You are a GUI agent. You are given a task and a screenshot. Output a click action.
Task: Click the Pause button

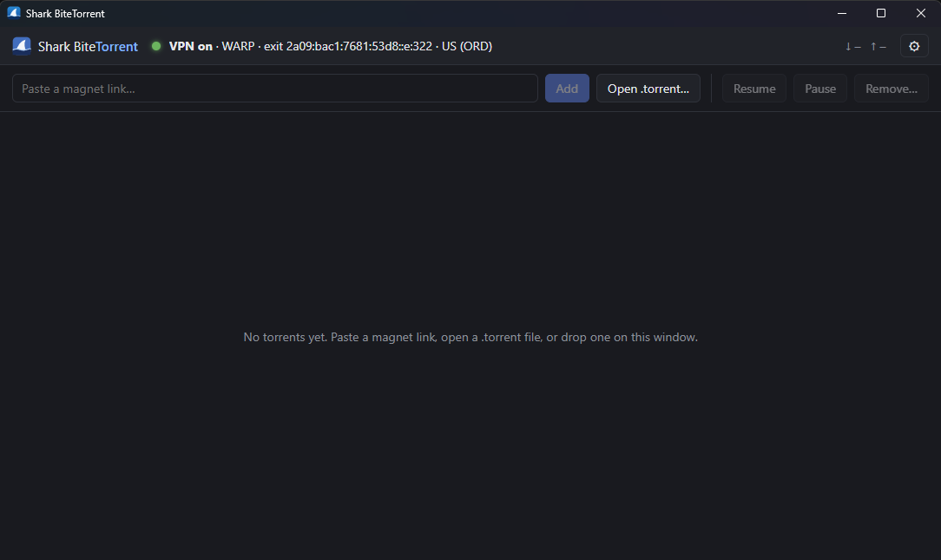pos(820,89)
